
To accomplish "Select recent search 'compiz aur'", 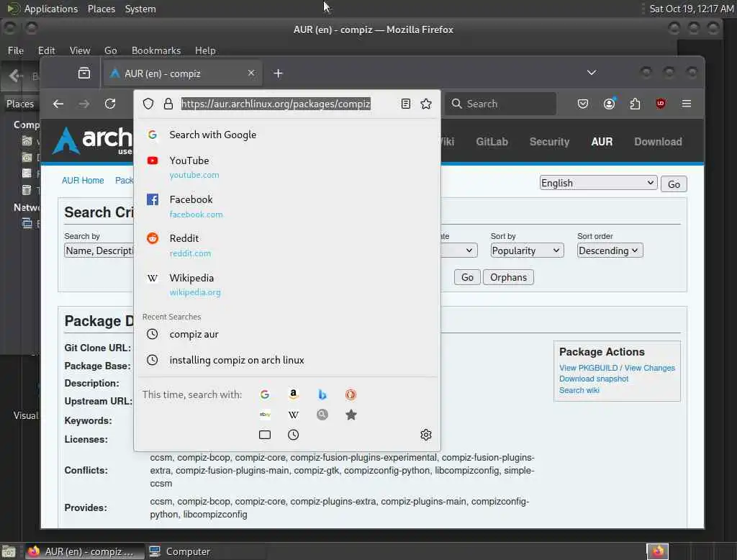I will pos(286,334).
